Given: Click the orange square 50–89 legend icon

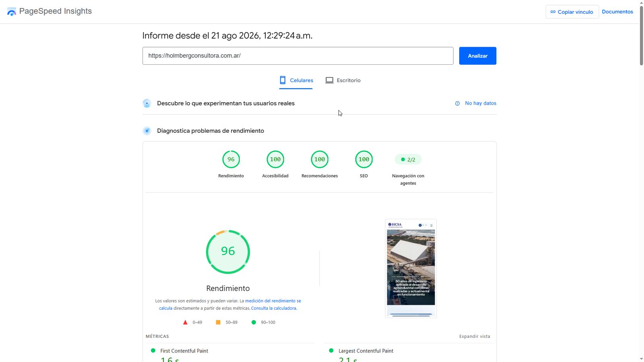Looking at the screenshot, I should coord(218,322).
